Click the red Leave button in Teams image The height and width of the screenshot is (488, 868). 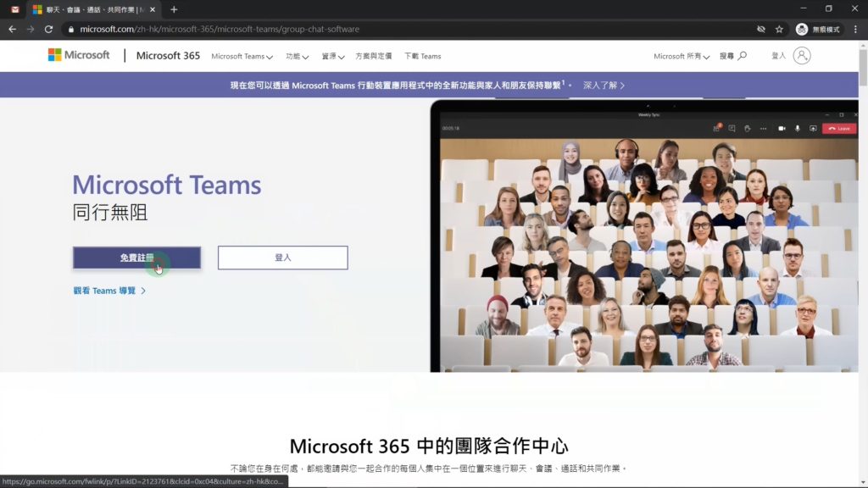(839, 129)
